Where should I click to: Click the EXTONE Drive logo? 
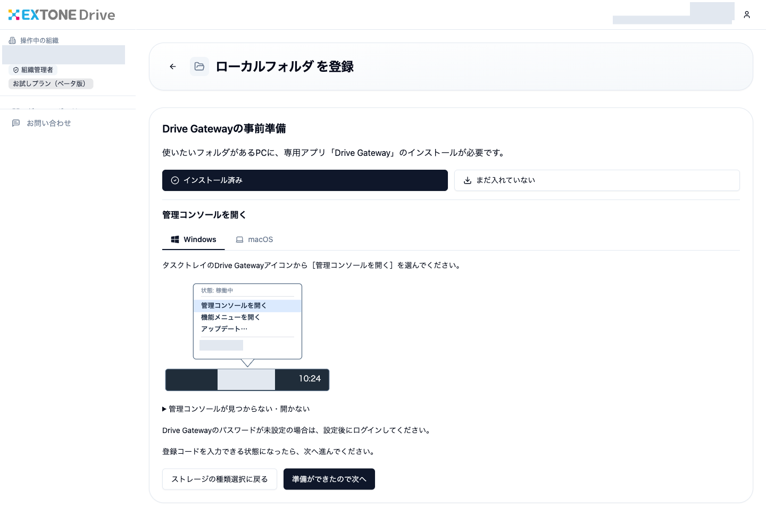click(62, 15)
